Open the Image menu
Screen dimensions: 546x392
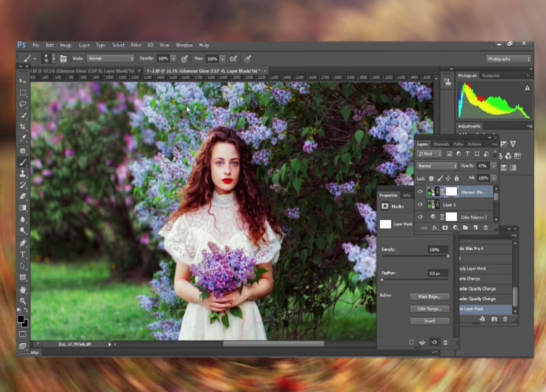tap(66, 45)
